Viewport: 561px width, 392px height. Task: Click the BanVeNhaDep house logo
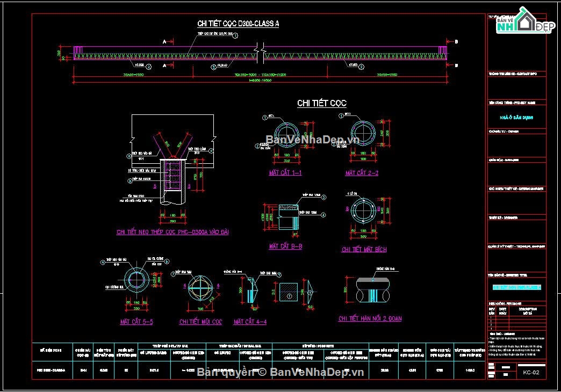coord(525,21)
